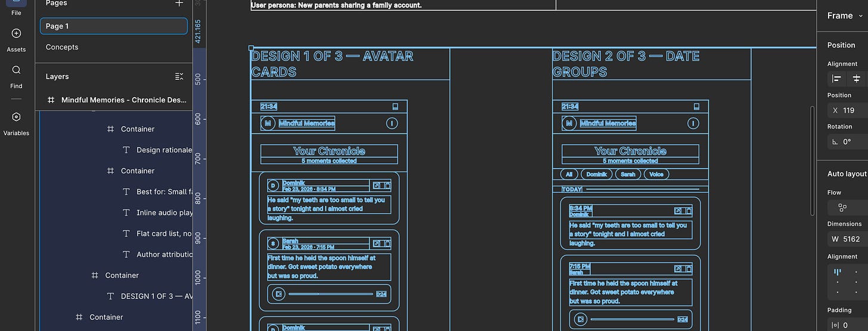Select the All filter chip in Design 2
This screenshot has height=331, width=868.
point(569,174)
